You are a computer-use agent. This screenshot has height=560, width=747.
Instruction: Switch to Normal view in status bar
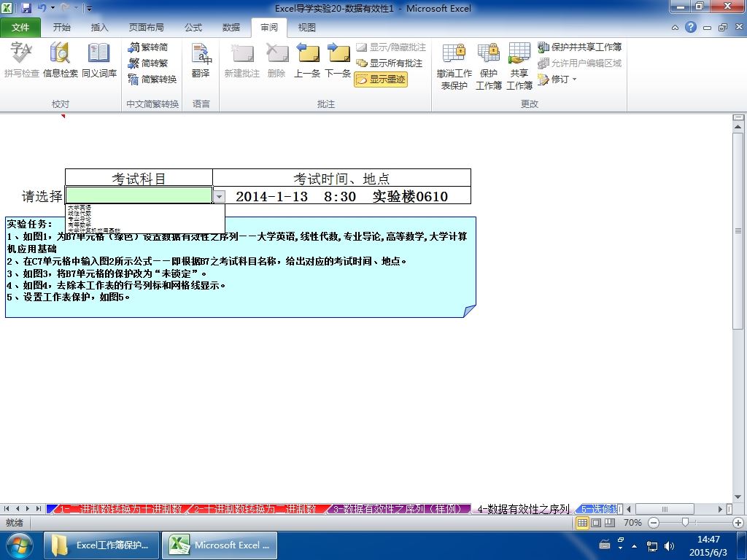point(582,522)
